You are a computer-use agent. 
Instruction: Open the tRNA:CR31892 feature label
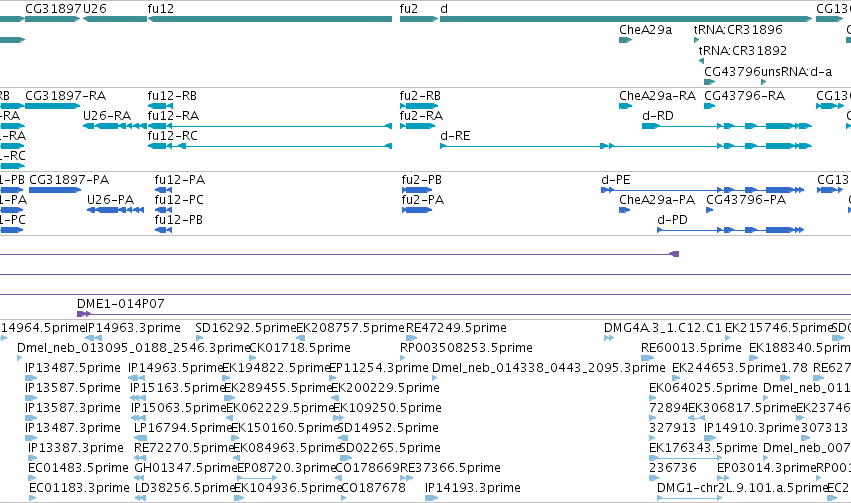click(x=742, y=51)
